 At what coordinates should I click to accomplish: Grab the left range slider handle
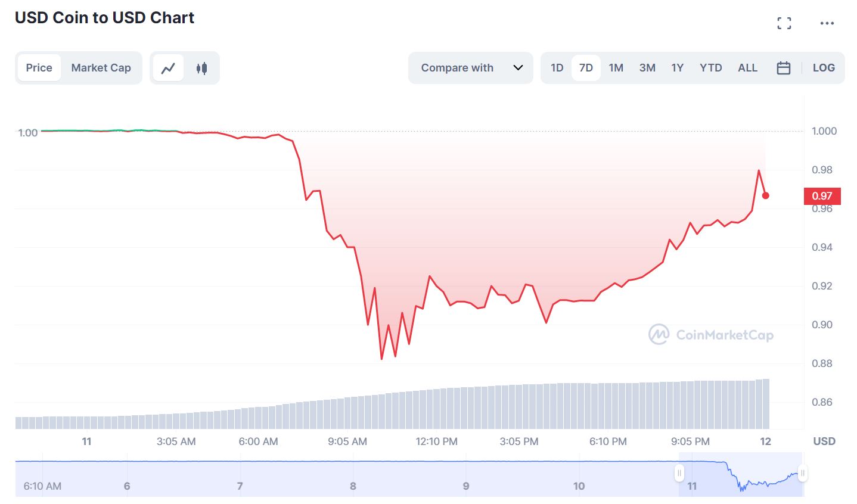tap(679, 474)
